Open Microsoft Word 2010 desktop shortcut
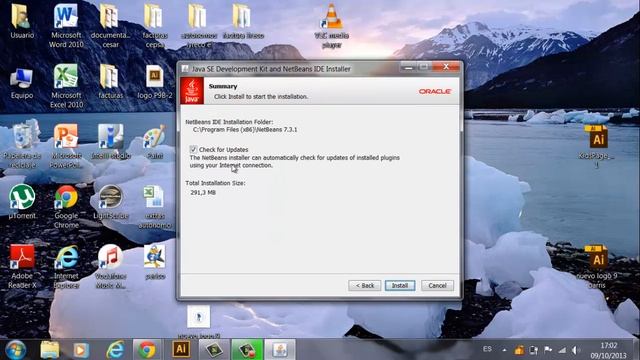The height and width of the screenshot is (360, 640). 66,25
